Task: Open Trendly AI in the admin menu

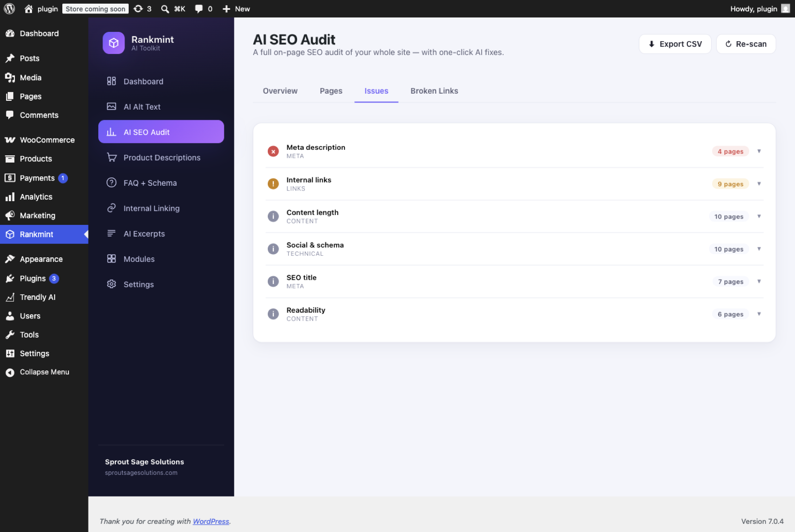Action: click(44, 297)
